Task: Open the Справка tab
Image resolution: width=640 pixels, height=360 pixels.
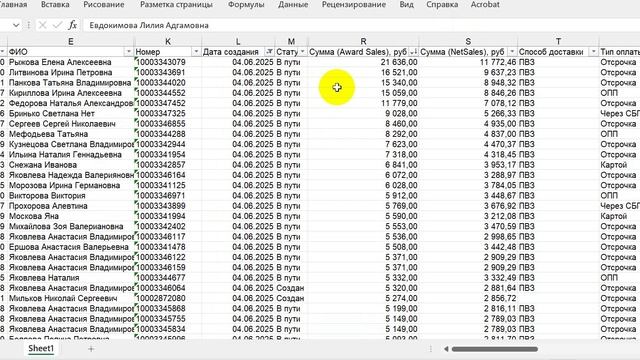Action: tap(442, 5)
